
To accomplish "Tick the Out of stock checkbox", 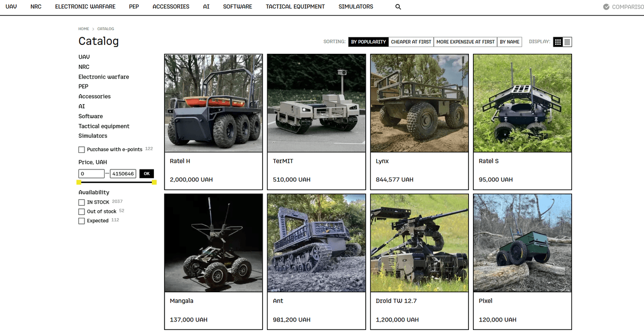I will point(82,212).
